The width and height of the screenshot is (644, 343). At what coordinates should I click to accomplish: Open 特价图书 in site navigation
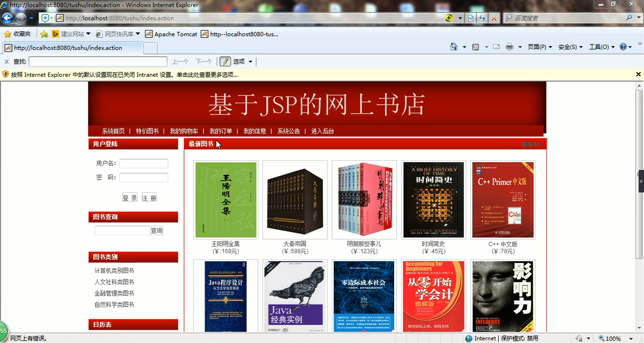pyautogui.click(x=147, y=131)
